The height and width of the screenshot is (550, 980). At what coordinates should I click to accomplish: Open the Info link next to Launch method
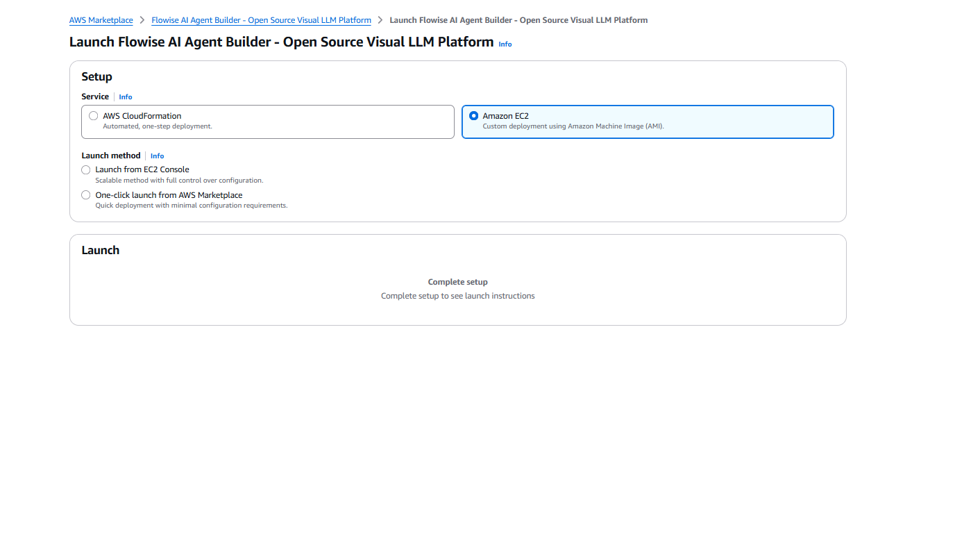[x=158, y=156]
